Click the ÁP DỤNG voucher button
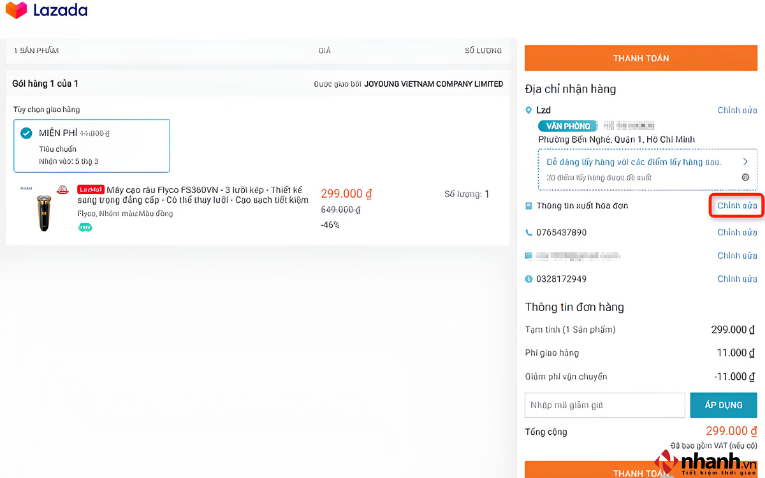 click(x=724, y=405)
